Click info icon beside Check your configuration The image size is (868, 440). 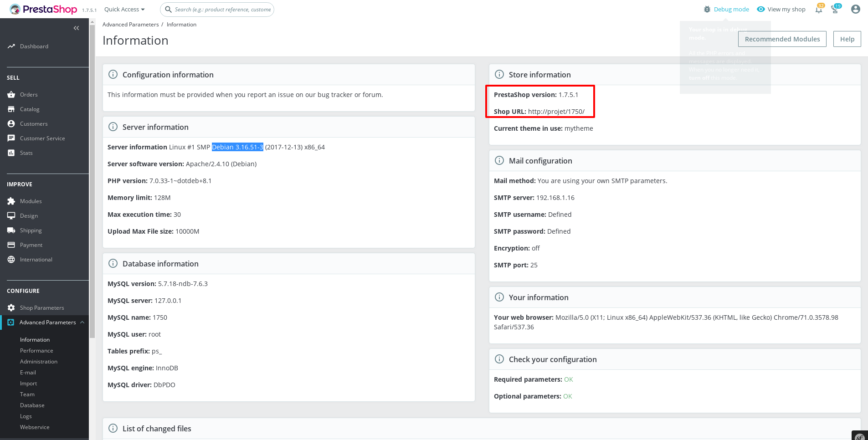pyautogui.click(x=499, y=359)
